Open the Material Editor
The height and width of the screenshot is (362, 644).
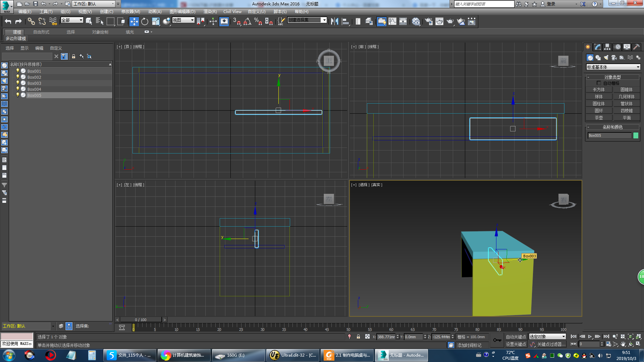[x=416, y=21]
